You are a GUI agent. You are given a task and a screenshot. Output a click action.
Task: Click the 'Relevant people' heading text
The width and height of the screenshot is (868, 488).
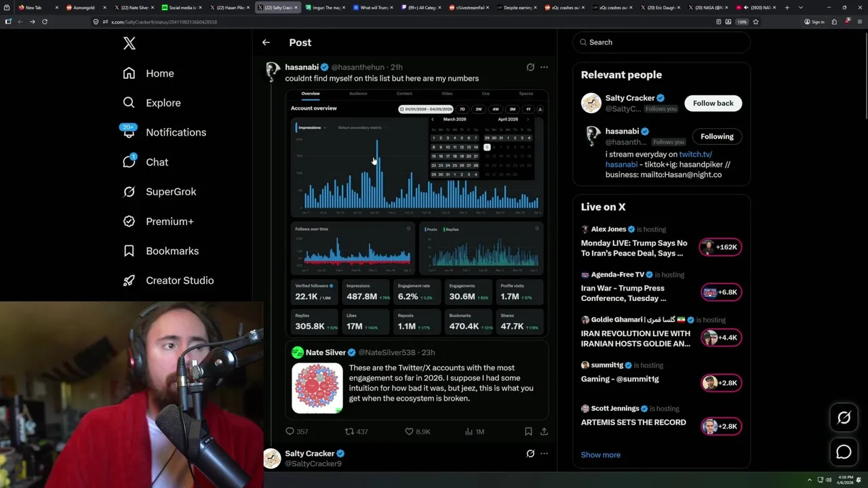[x=621, y=75]
